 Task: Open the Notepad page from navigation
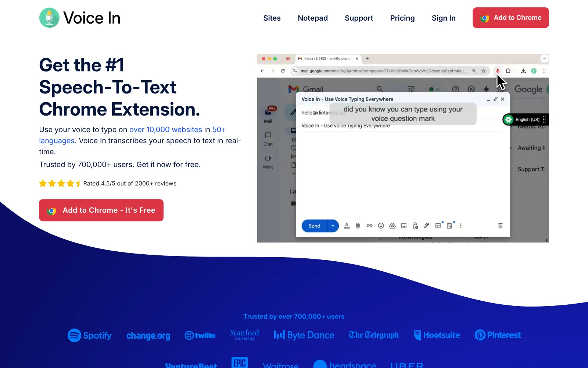313,18
